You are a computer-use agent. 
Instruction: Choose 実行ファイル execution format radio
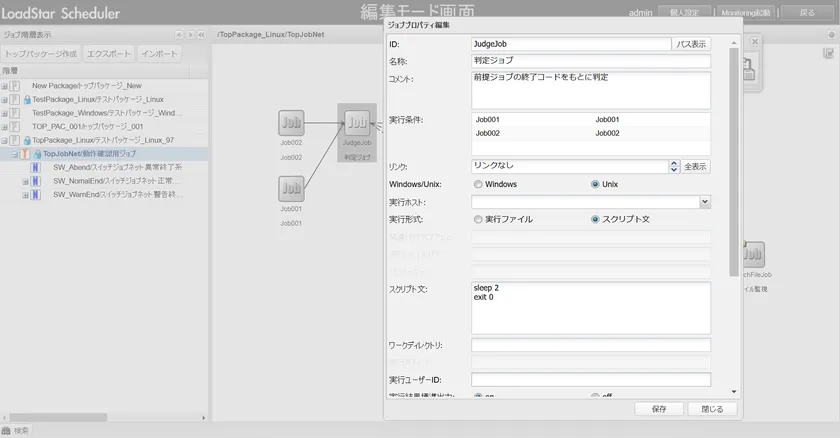pos(477,219)
